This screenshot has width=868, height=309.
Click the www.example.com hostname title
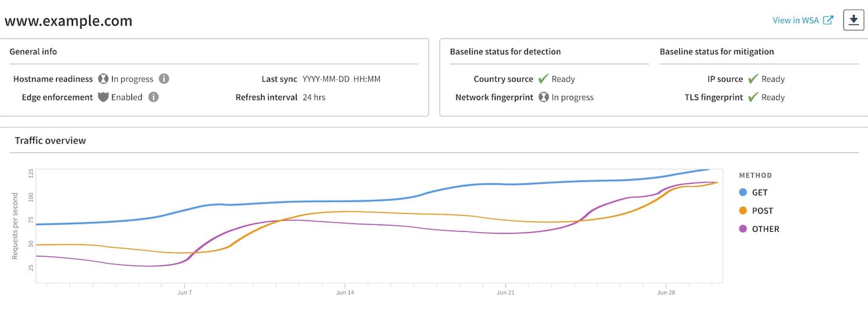click(68, 21)
